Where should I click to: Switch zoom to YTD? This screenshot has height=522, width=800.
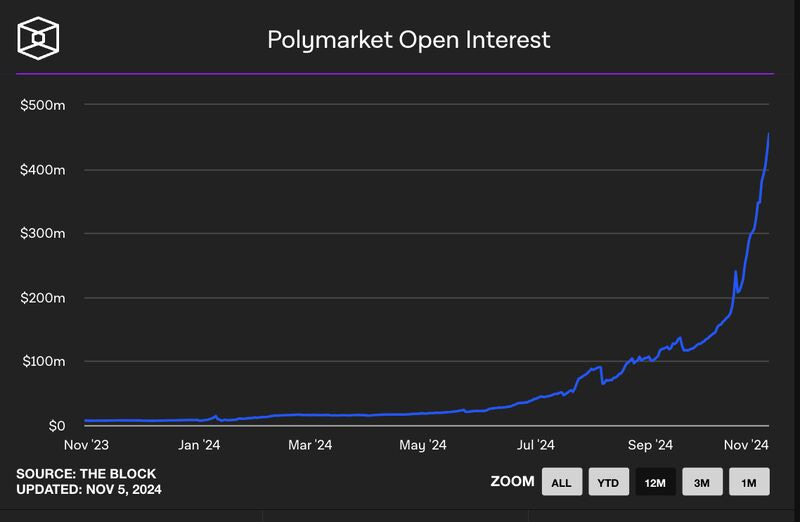tap(608, 482)
